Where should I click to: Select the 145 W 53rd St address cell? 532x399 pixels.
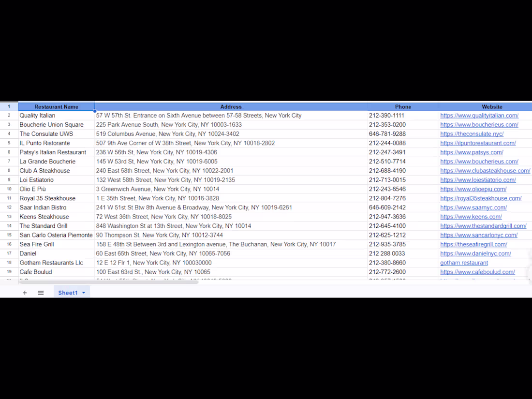point(231,162)
